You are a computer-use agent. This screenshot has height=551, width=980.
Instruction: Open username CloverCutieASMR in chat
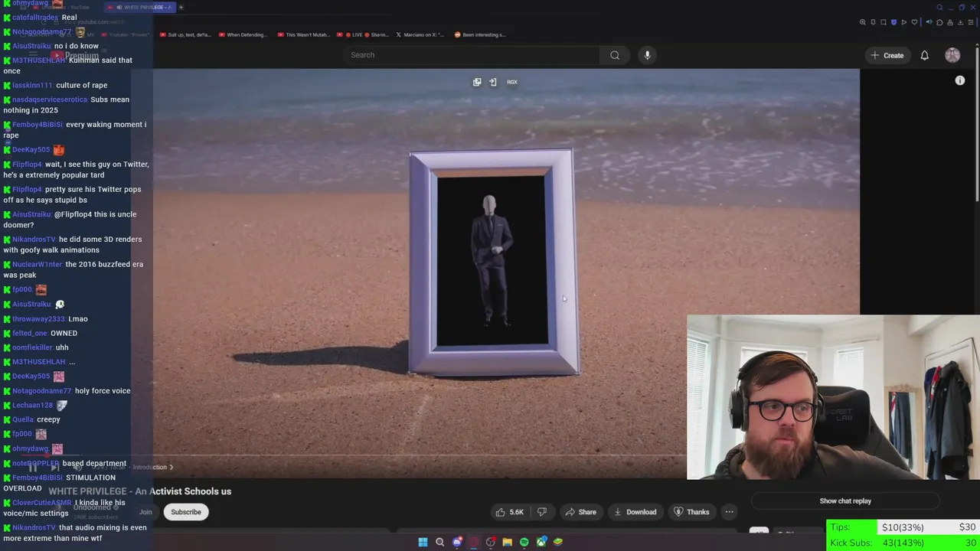tap(41, 503)
